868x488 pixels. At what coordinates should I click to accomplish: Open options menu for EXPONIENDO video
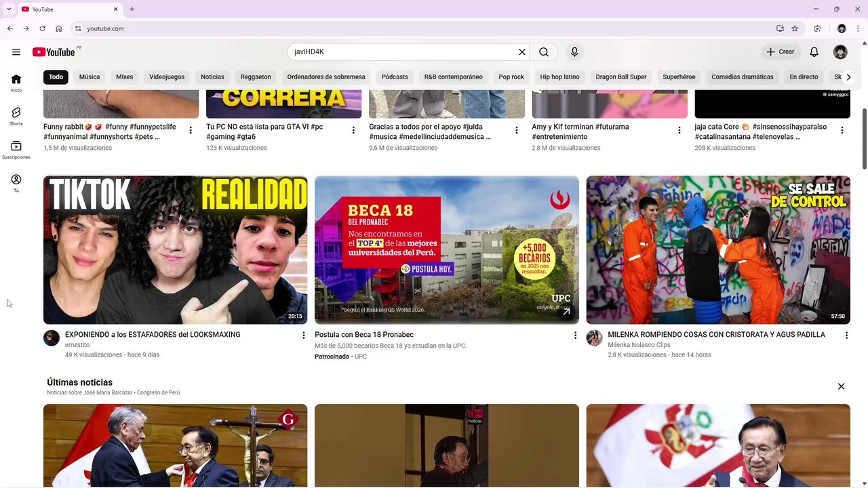[303, 335]
